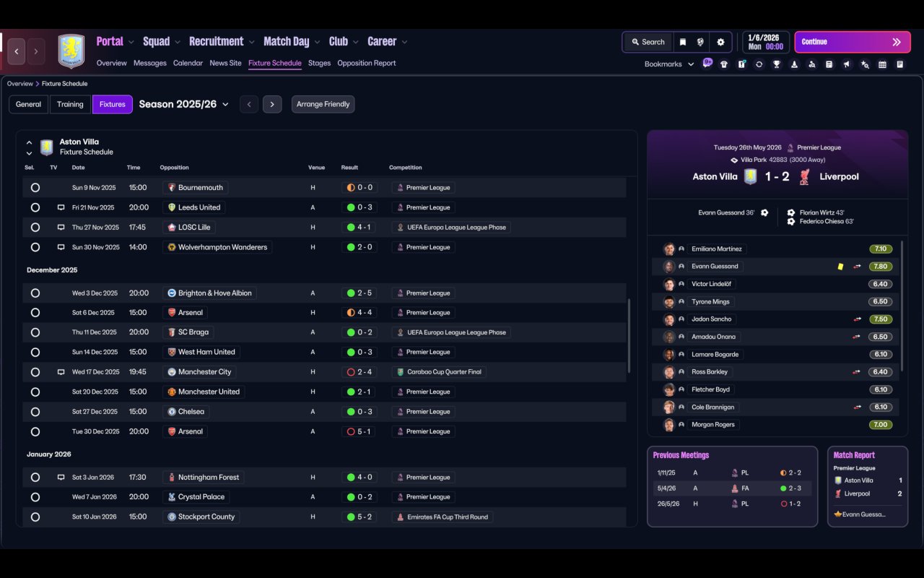Switch to the News Site sub-tab
924x578 pixels.
225,63
